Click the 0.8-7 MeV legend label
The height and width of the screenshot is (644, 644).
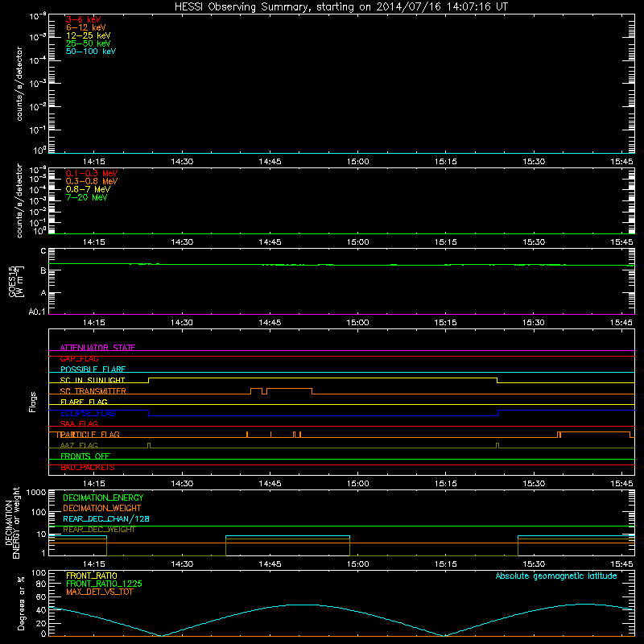point(89,189)
